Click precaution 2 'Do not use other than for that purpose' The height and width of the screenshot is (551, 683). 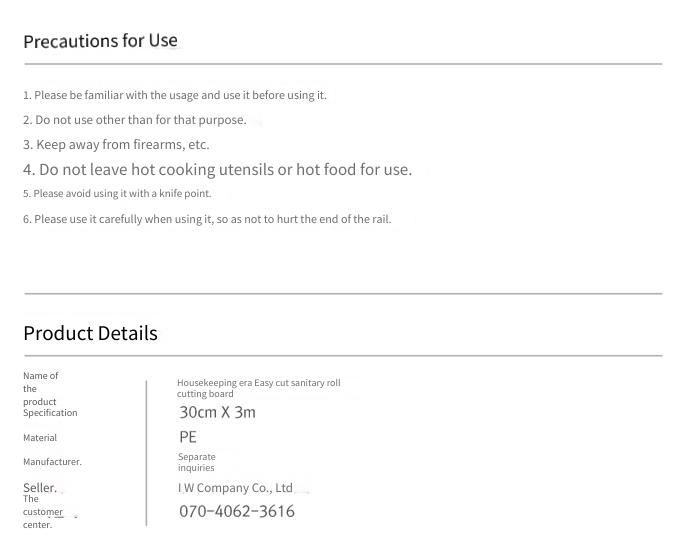pos(135,120)
